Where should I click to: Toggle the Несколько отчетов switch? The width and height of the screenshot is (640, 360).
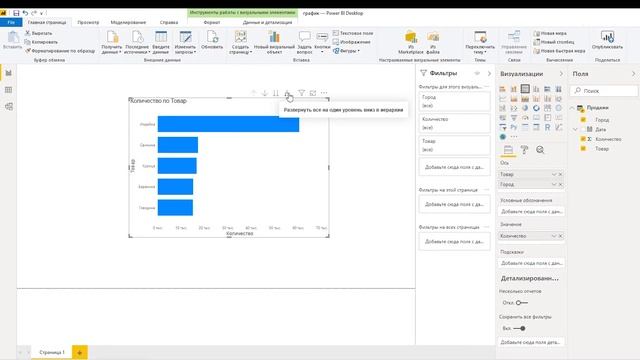[521, 303]
